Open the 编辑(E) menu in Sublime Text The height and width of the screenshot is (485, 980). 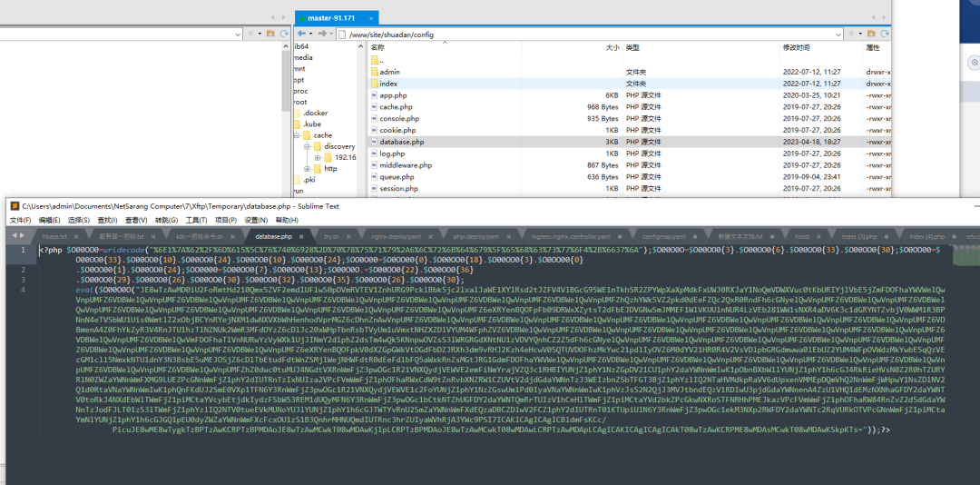pyautogui.click(x=49, y=221)
